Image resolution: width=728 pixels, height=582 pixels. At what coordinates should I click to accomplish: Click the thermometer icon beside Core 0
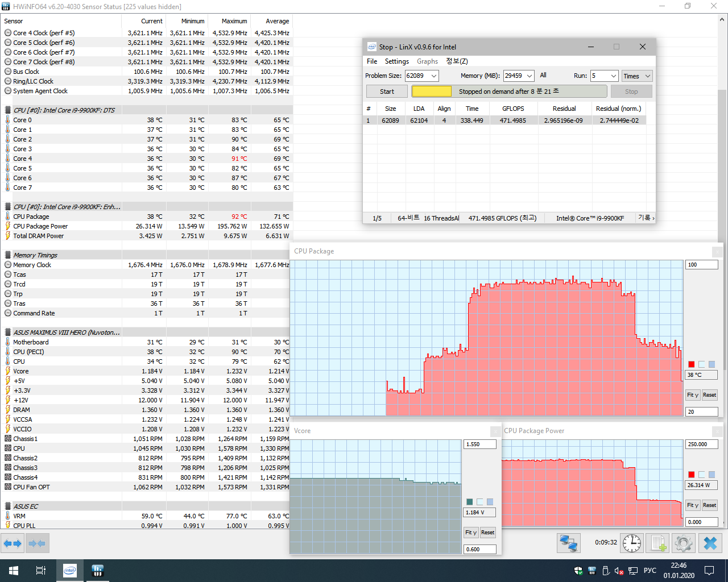tap(8, 120)
